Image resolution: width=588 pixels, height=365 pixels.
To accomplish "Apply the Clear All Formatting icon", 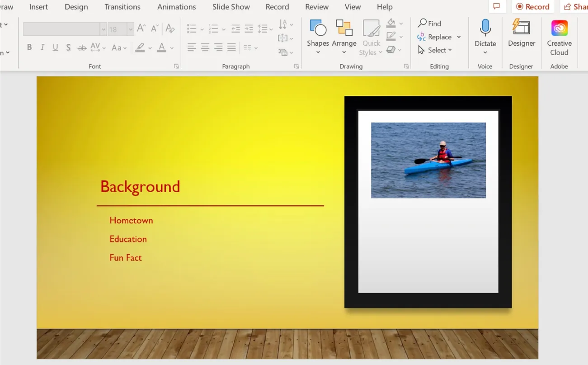I will (170, 28).
